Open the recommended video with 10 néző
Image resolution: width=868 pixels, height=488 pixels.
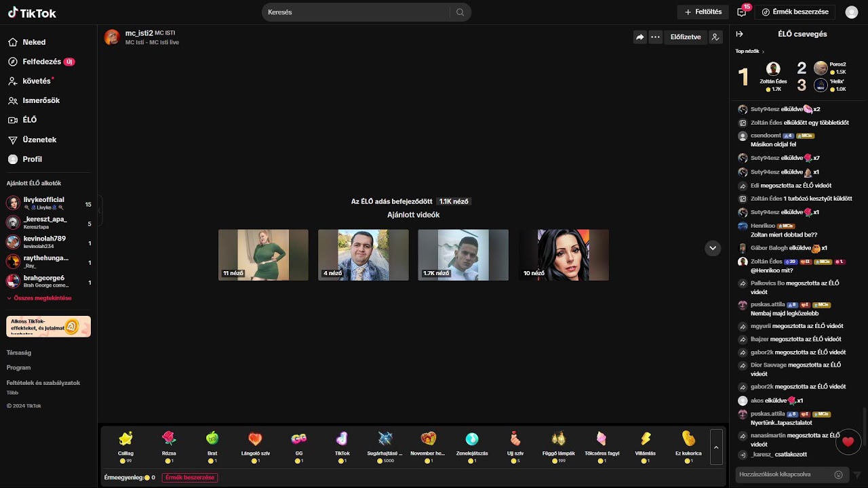pos(564,255)
